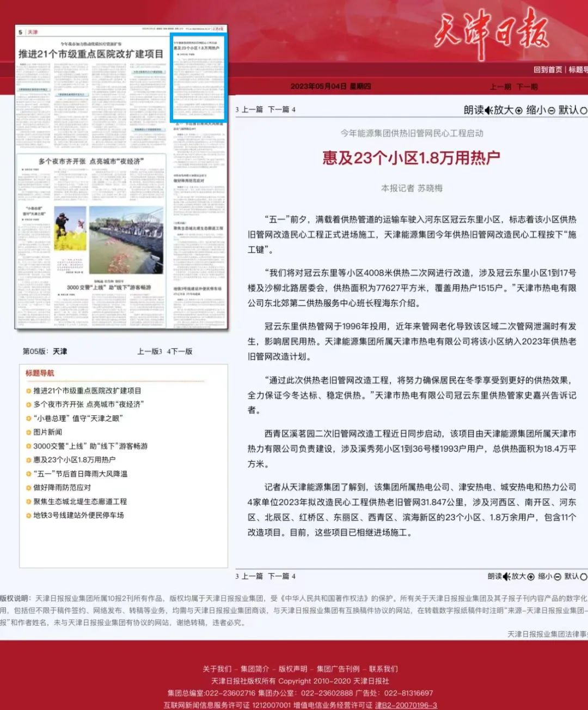Click 上一篇 below the article body

tap(252, 576)
